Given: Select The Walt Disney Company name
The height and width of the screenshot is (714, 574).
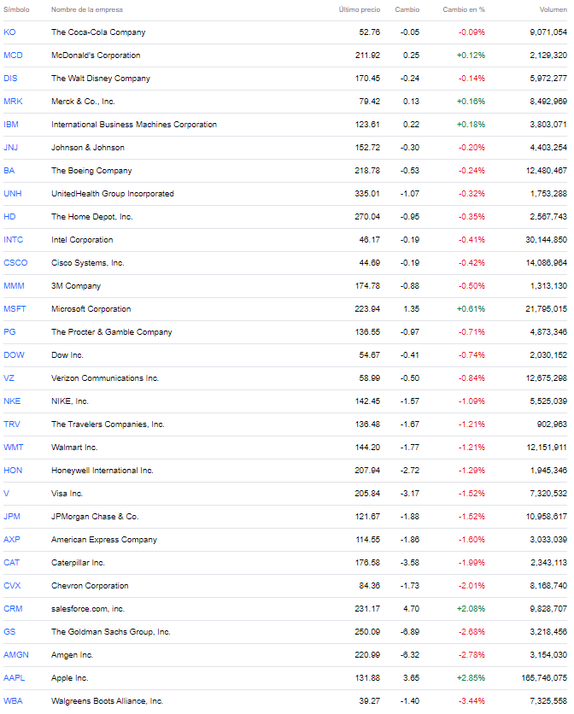Looking at the screenshot, I should click(101, 78).
